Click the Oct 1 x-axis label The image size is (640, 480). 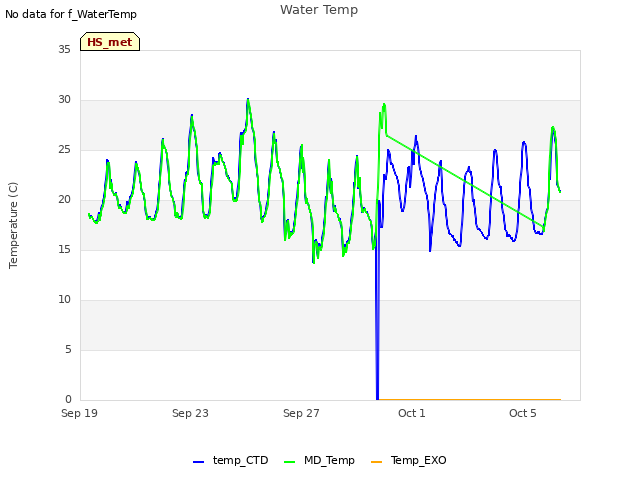point(412,413)
